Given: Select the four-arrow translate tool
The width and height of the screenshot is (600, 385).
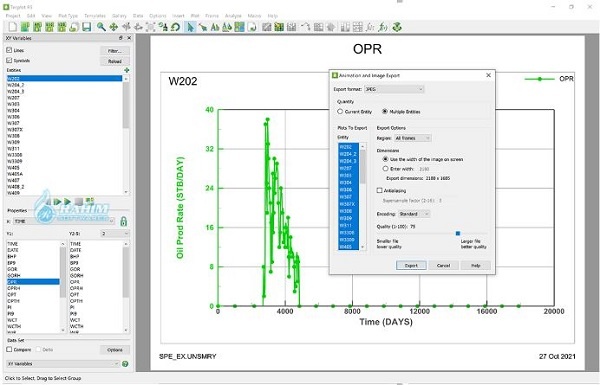Looking at the screenshot, I should 114,27.
